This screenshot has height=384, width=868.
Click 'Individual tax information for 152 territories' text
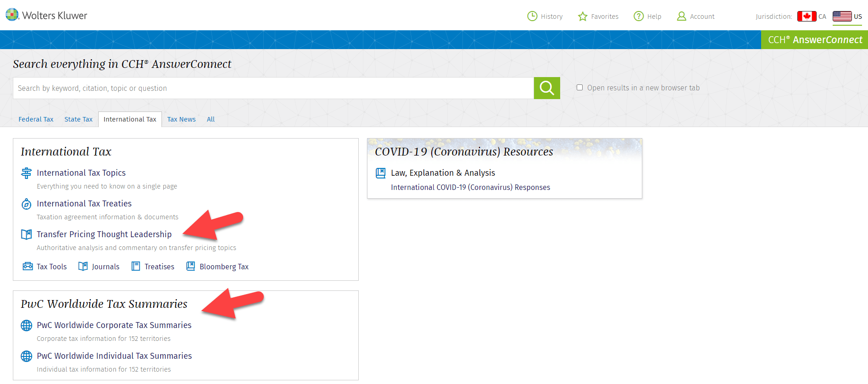click(104, 369)
